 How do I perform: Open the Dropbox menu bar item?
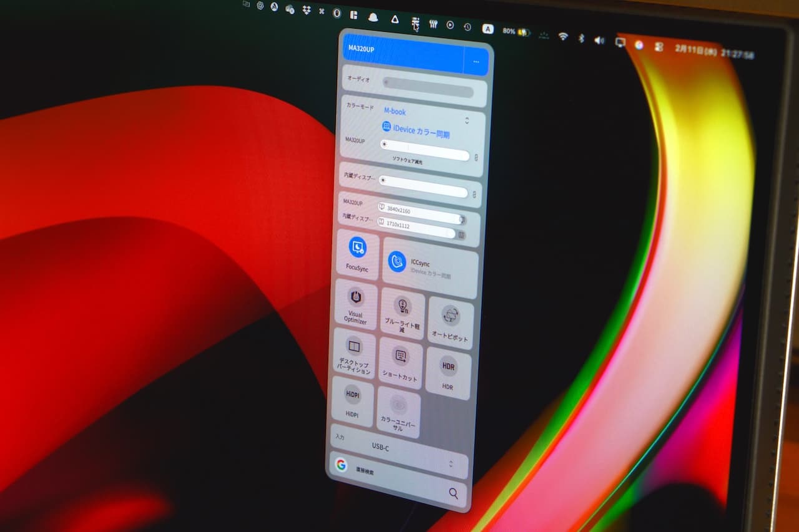pyautogui.click(x=306, y=9)
